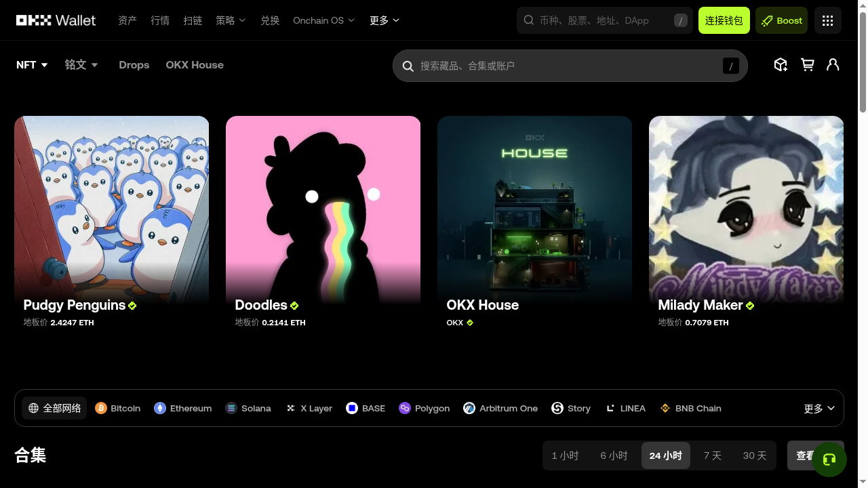Switch time range to 1 小时
868x488 pixels.
point(565,455)
